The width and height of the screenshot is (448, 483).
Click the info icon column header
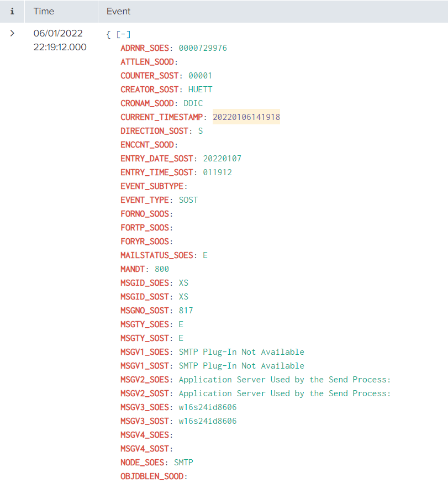pos(12,11)
